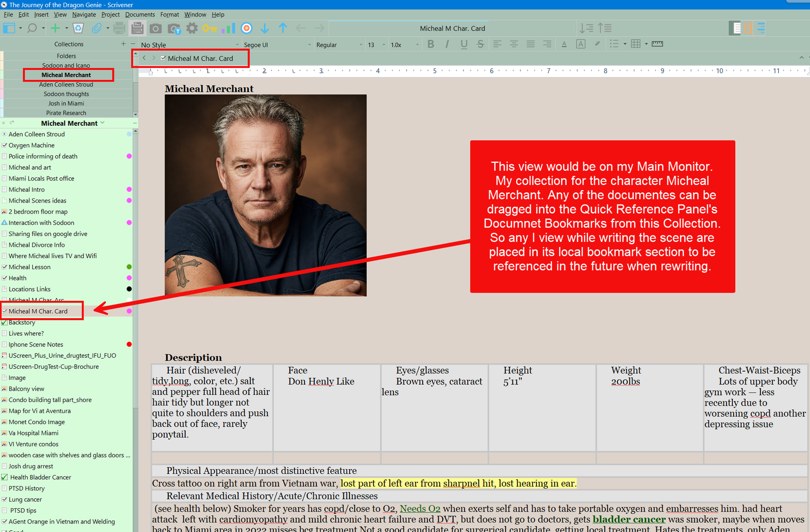Open the Compile typewriter icon
Image resolution: width=810 pixels, height=532 pixels.
(x=137, y=28)
